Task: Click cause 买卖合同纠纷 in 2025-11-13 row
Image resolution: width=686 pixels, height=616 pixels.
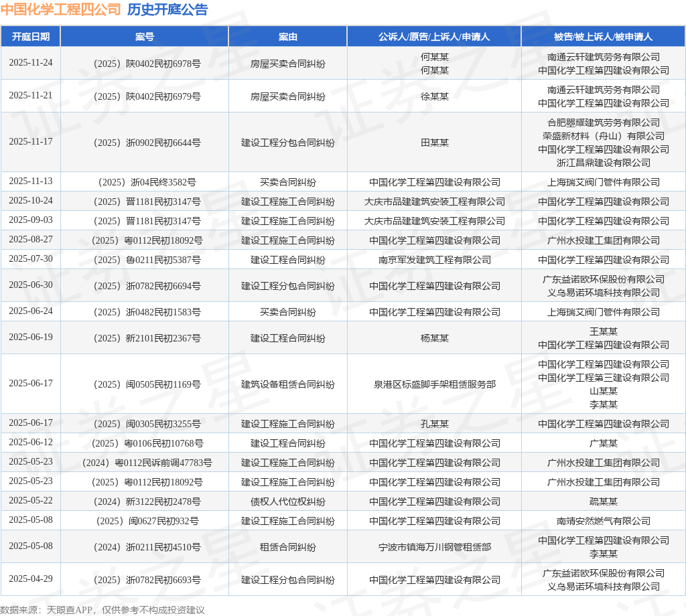Action: click(x=288, y=182)
